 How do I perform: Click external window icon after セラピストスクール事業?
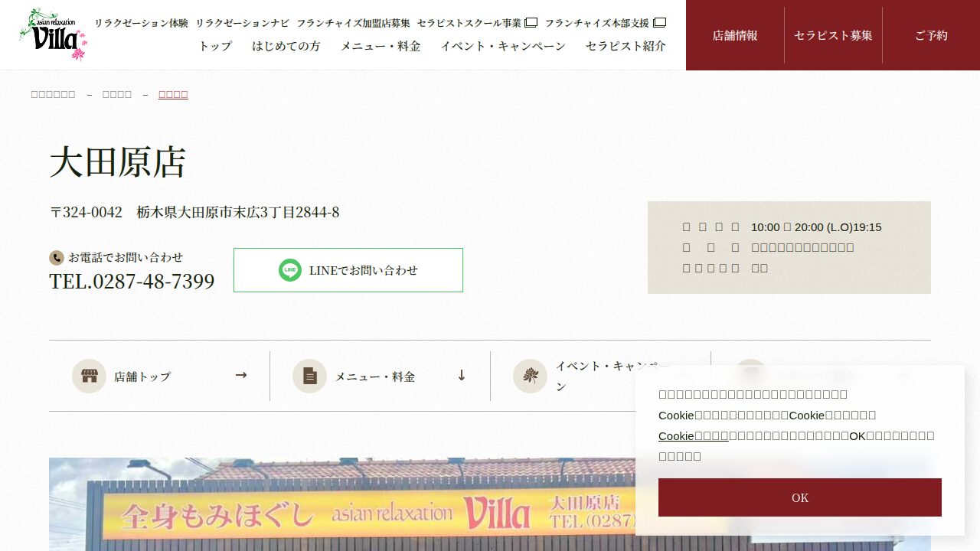[x=531, y=23]
